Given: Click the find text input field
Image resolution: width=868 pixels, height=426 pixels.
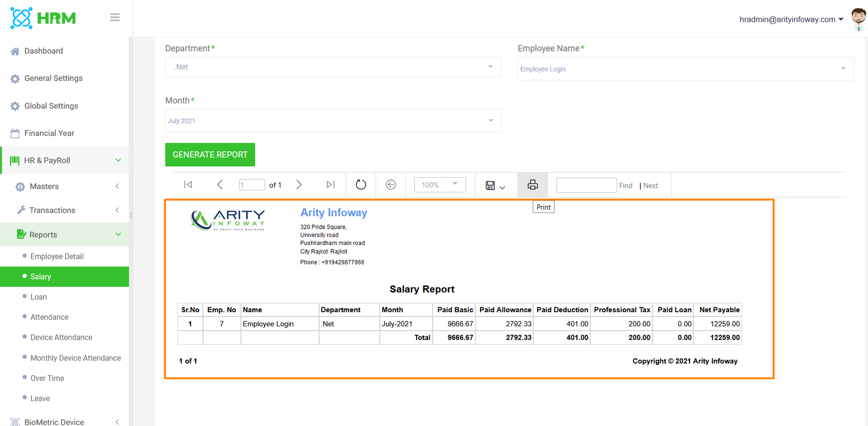Looking at the screenshot, I should point(586,185).
